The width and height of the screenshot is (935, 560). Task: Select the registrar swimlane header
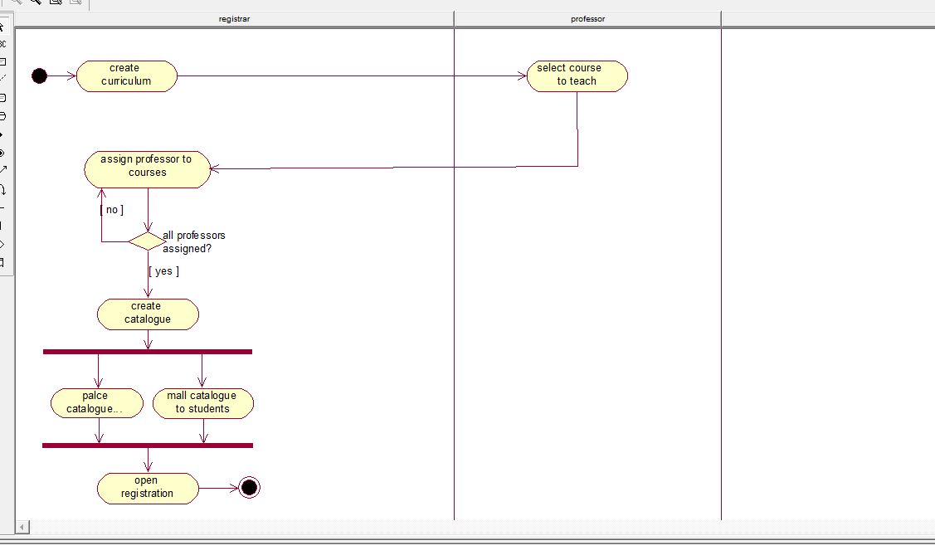point(234,19)
